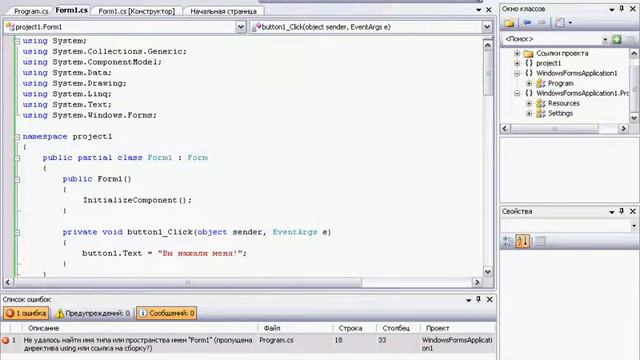Pin the Свойства panel with auto-hide icon
Viewport: 640px width, 360px height.
click(x=622, y=211)
